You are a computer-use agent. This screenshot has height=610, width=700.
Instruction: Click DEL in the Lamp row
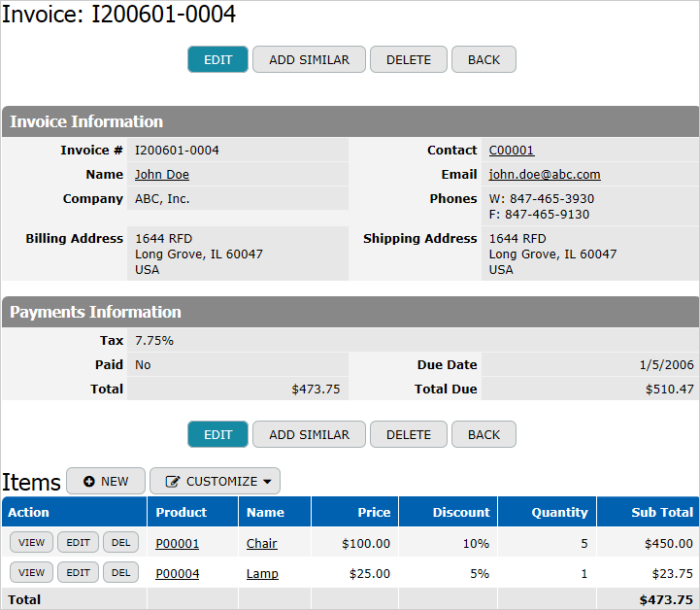coord(121,572)
